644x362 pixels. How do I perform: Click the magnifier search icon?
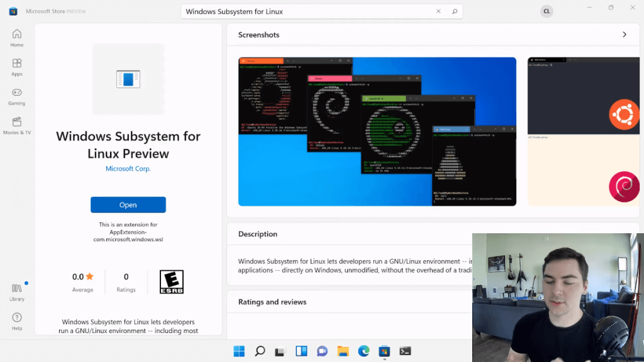454,11
